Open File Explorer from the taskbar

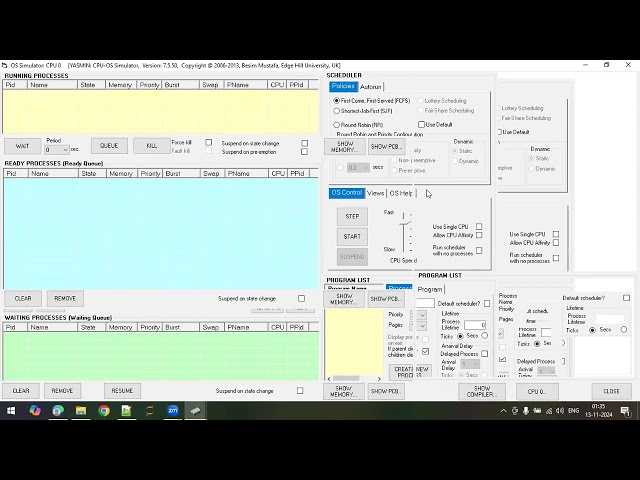(x=81, y=411)
